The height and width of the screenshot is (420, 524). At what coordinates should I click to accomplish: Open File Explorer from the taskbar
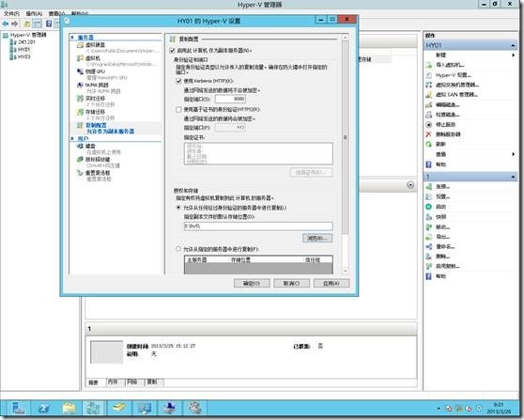(x=69, y=408)
